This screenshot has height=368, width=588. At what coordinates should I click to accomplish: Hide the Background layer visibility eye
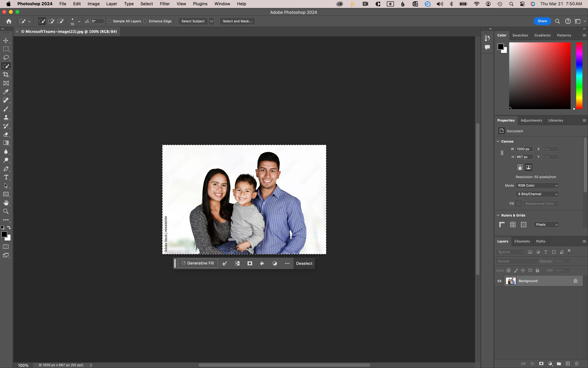(500, 281)
